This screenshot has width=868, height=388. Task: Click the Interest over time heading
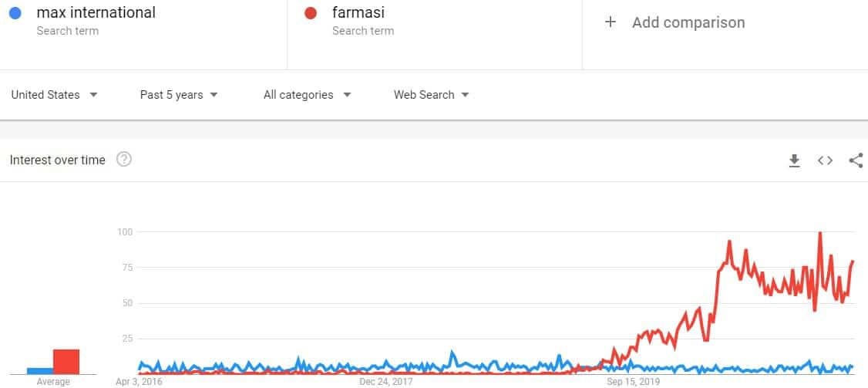(58, 160)
